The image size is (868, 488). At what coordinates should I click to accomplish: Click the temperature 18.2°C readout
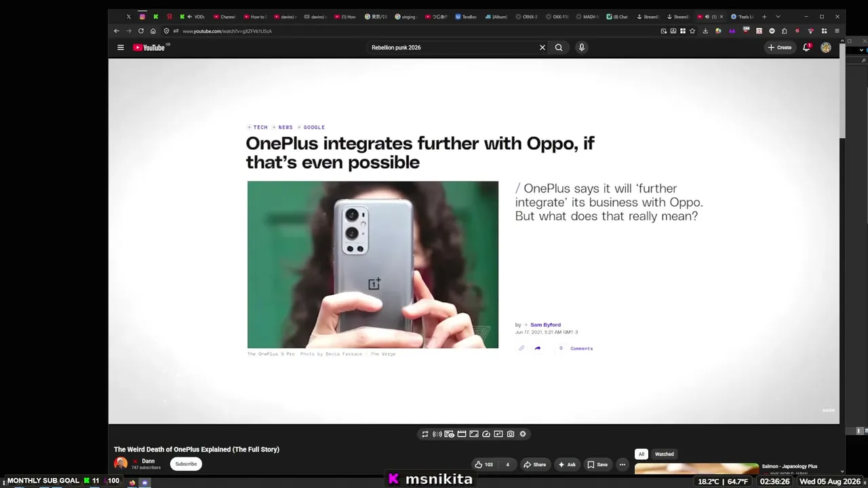[x=709, y=481]
